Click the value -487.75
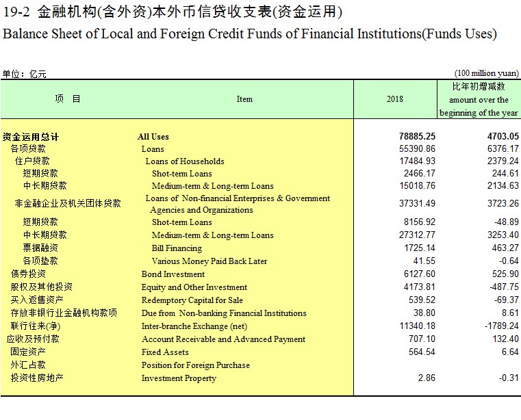This screenshot has height=420, width=521. click(504, 287)
